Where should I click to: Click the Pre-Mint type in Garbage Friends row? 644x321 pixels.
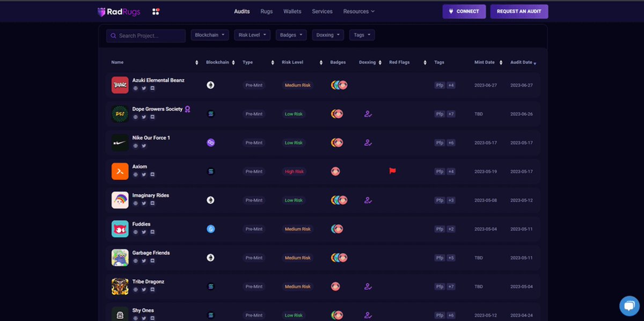click(x=254, y=258)
